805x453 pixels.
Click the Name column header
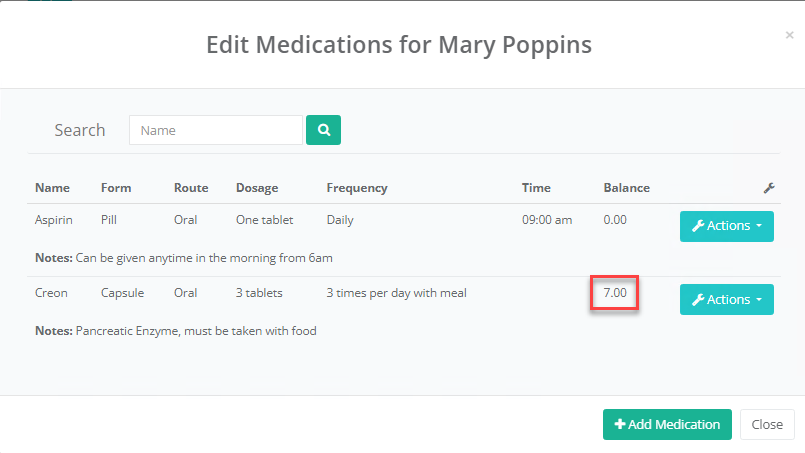coord(52,188)
